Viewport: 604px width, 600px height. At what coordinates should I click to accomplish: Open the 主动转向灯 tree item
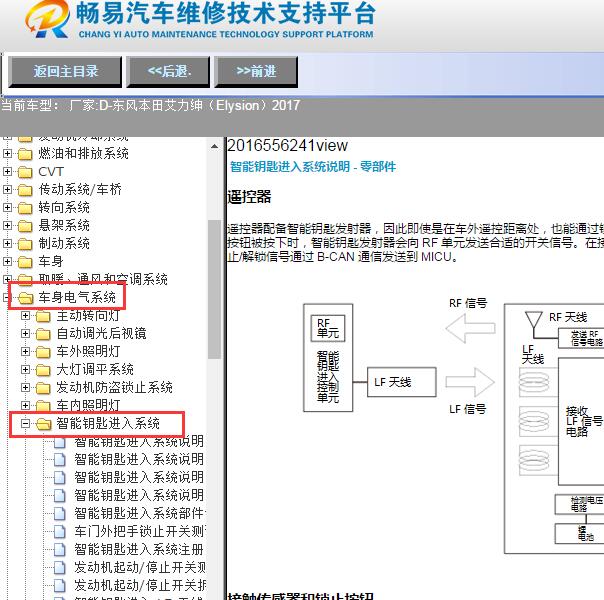coord(88,315)
